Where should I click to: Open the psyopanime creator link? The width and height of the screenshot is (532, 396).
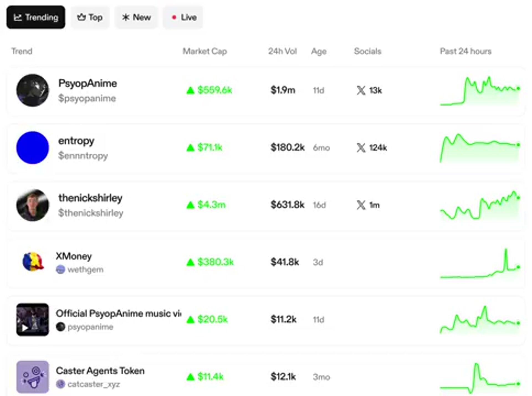click(90, 327)
